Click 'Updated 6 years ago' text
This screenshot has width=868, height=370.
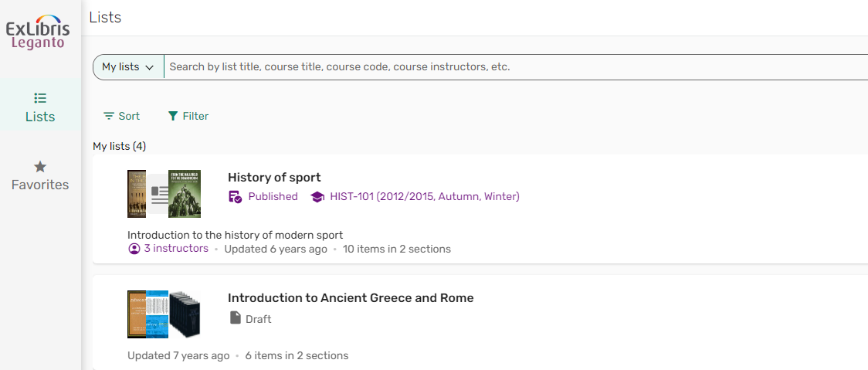(x=276, y=249)
